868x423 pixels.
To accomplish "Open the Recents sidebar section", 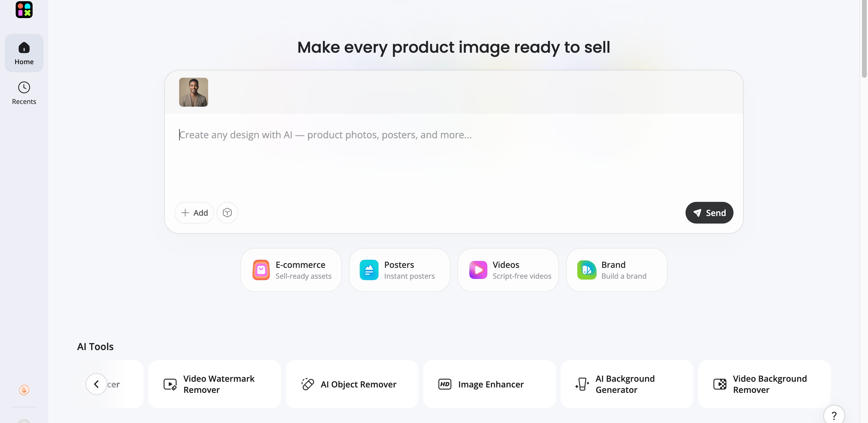I will pyautogui.click(x=24, y=93).
